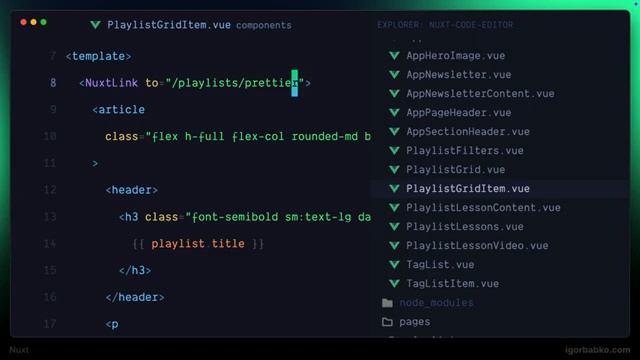Click the closing bracket on line 11
Image resolution: width=640 pixels, height=360 pixels.
[95, 164]
